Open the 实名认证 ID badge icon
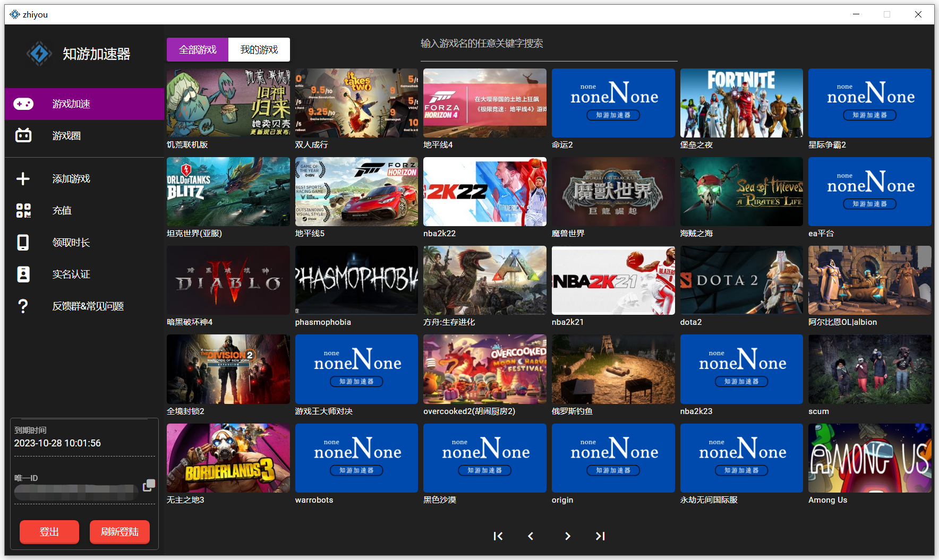The image size is (939, 560). (23, 274)
